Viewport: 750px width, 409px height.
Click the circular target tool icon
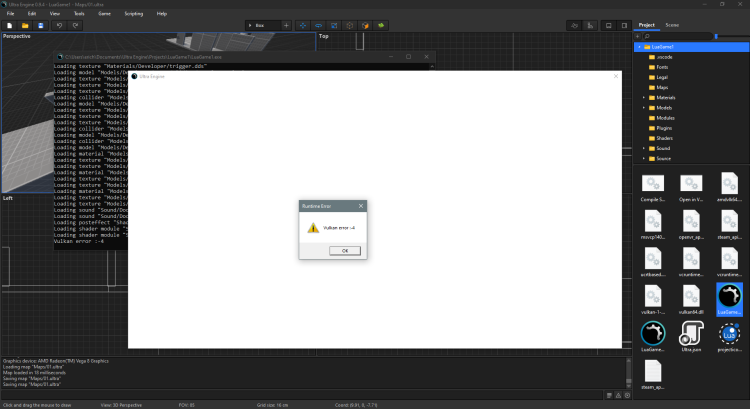(x=350, y=25)
